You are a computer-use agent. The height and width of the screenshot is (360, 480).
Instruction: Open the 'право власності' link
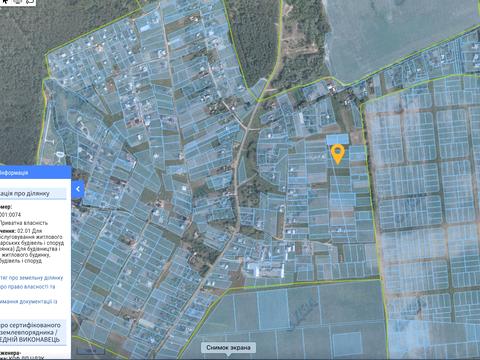coord(27,287)
